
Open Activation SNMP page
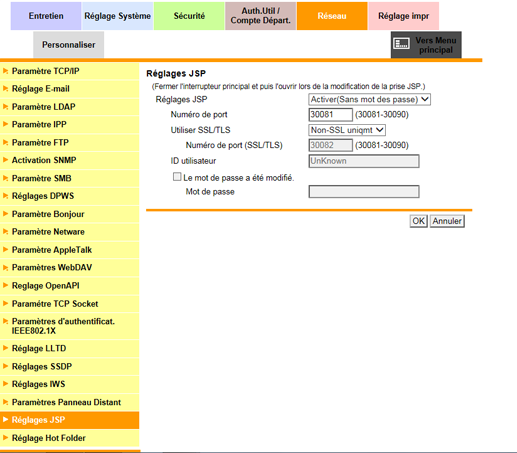[69, 160]
